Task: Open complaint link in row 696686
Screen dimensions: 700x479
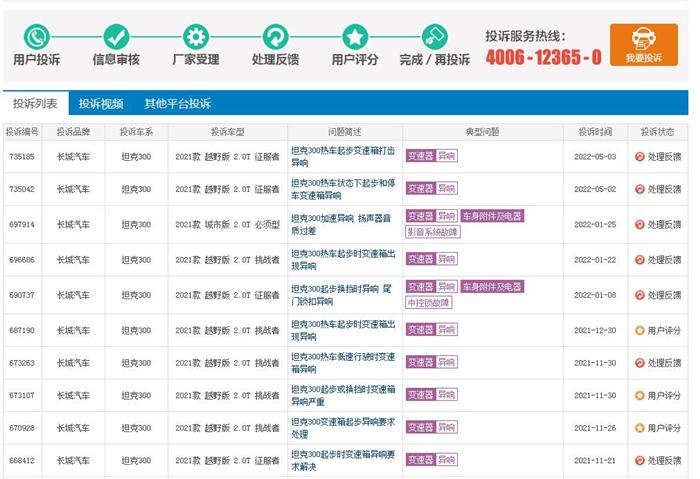Action: [343, 260]
